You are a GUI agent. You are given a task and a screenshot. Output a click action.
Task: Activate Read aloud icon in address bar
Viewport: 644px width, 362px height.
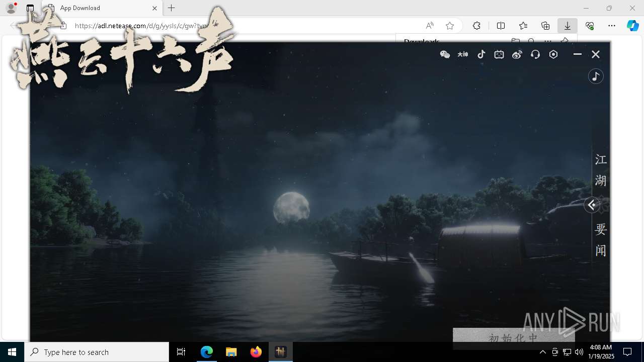click(430, 26)
